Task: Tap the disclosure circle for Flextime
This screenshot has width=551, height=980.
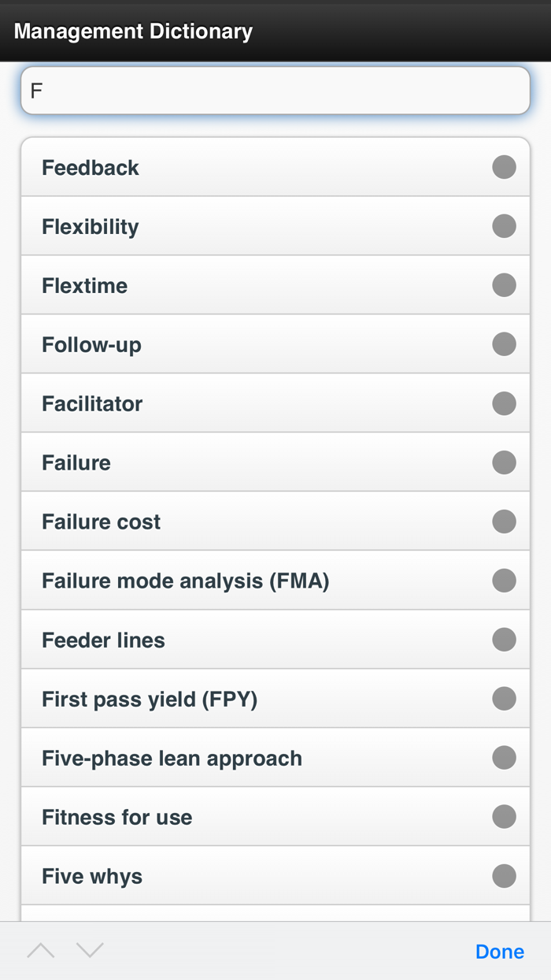Action: click(504, 285)
